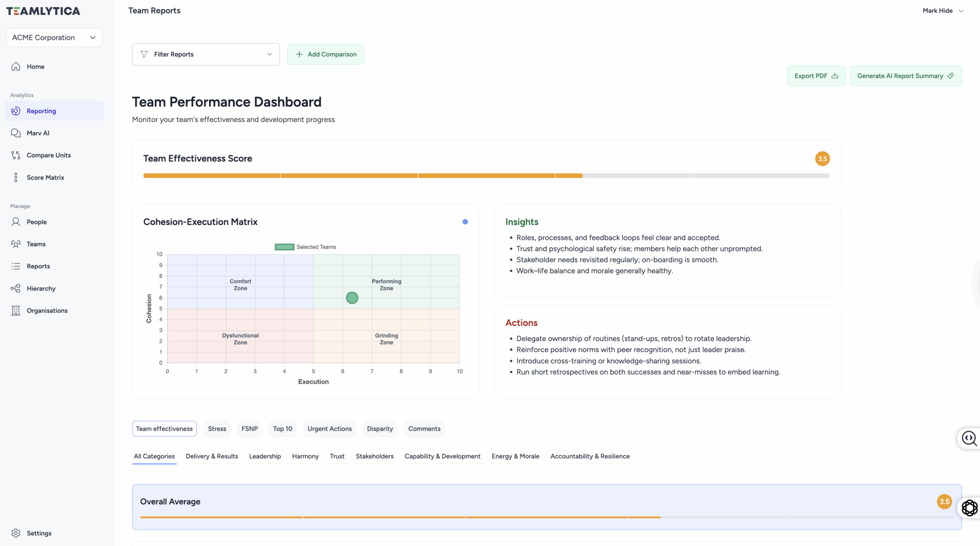Switch to the Leadership category tab
Screen dimensions: 980x546
(265, 456)
